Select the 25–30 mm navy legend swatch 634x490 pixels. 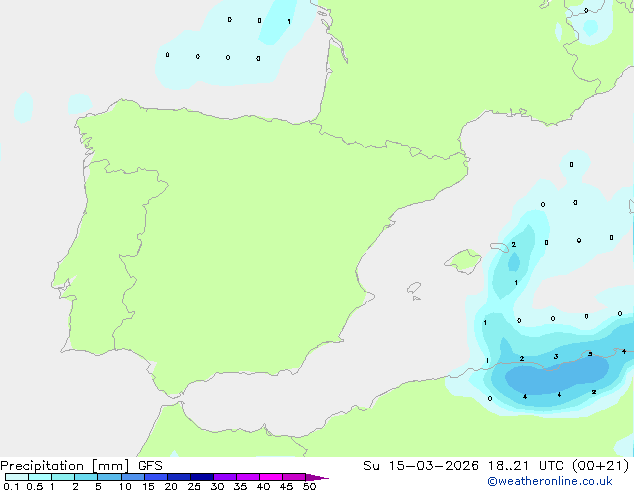click(202, 477)
